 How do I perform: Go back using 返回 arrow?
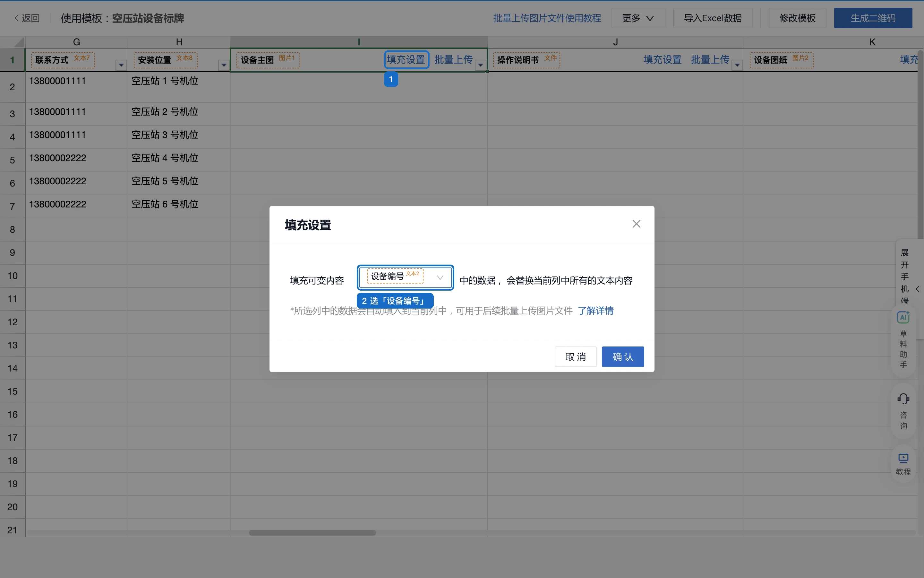pos(27,18)
